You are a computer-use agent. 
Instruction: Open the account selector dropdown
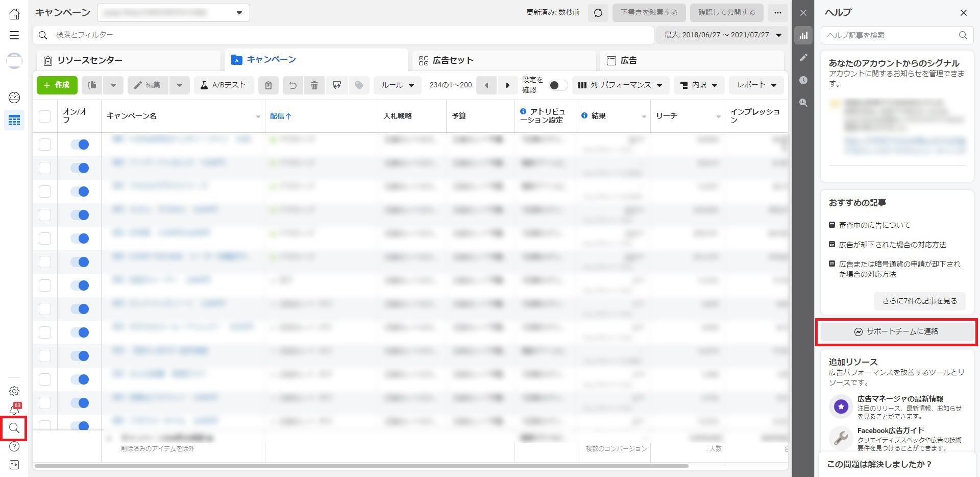[174, 13]
